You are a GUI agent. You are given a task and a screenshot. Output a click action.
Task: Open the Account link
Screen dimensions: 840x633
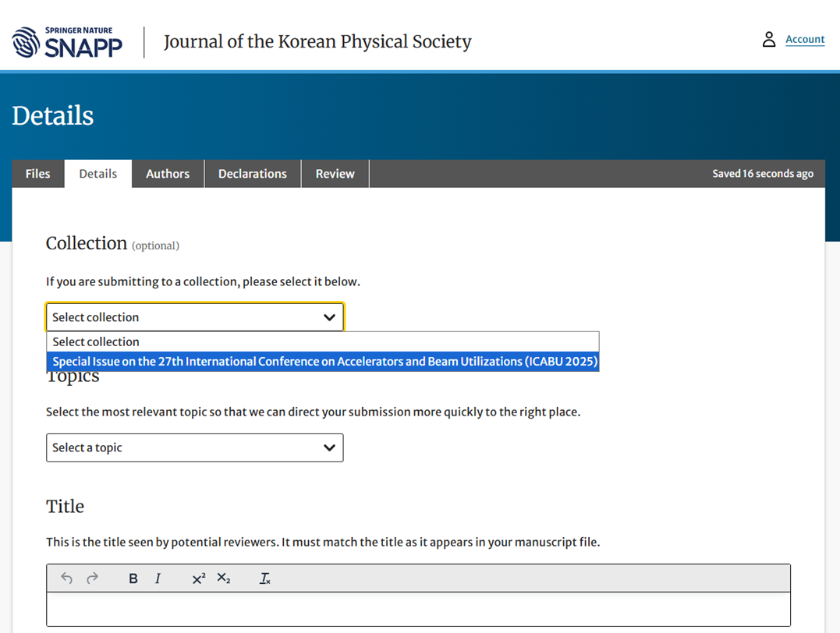(x=805, y=39)
